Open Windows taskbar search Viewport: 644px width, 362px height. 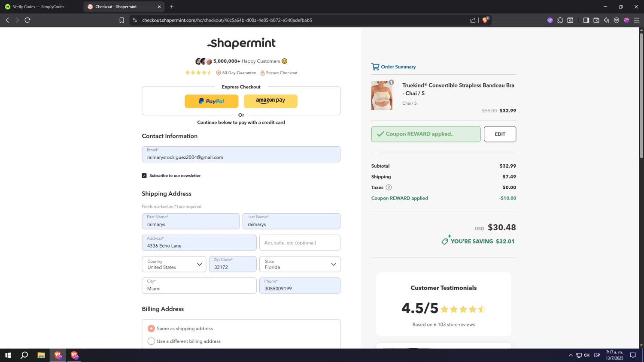point(24,355)
